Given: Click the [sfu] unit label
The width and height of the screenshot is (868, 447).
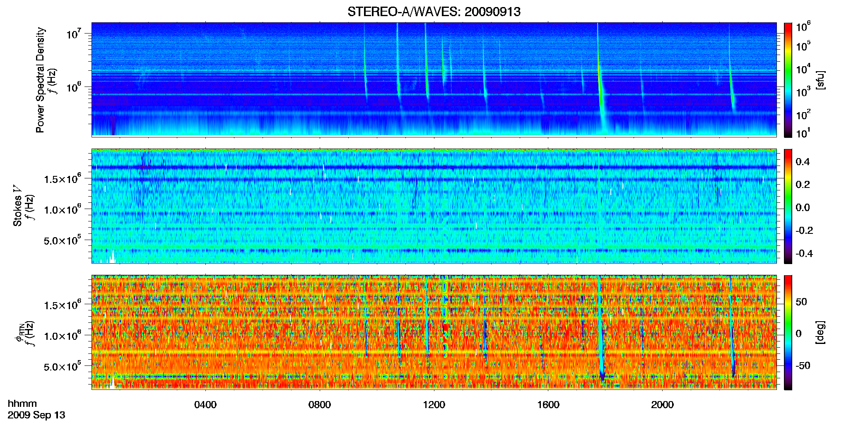Looking at the screenshot, I should coord(820,80).
